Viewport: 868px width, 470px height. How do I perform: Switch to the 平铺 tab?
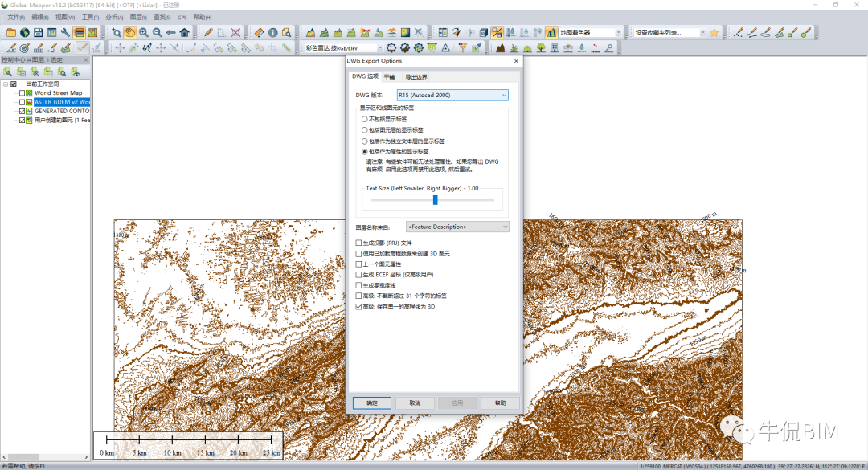(390, 77)
